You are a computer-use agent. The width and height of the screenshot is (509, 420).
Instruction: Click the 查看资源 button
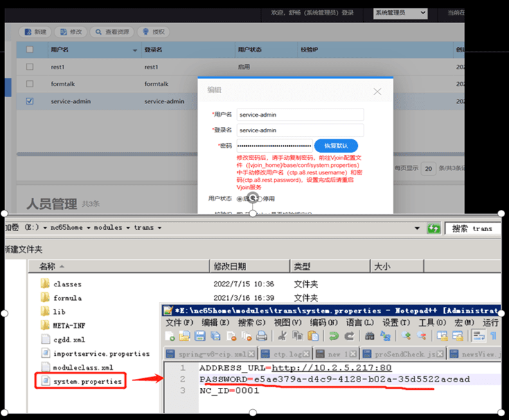point(112,31)
